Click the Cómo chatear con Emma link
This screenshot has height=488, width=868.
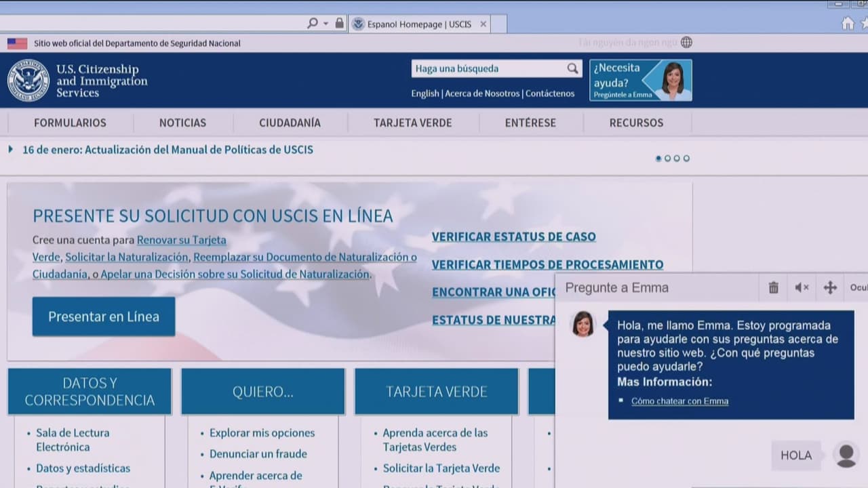click(x=679, y=401)
